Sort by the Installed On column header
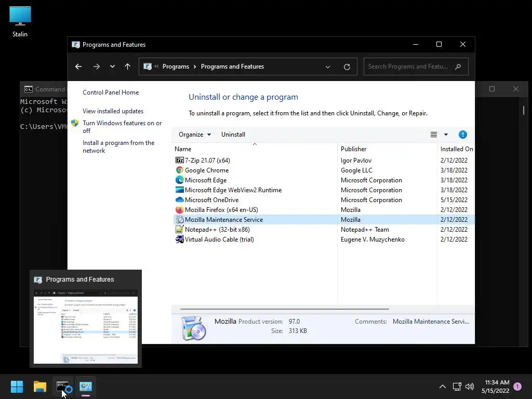532x399 pixels. (x=457, y=149)
